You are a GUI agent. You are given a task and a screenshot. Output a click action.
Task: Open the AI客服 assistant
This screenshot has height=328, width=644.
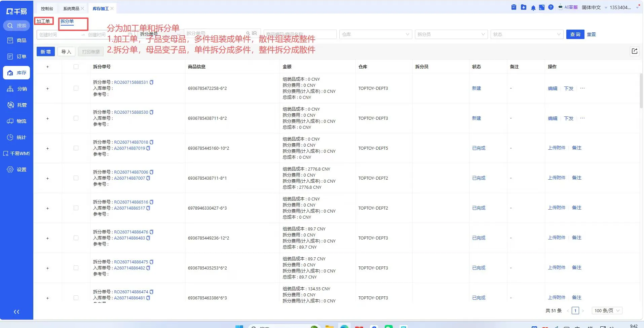coord(568,7)
